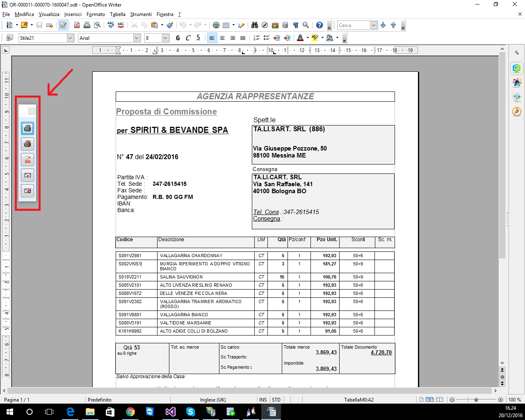Center the paragraph alignment
The image size is (525, 420).
pos(222,38)
